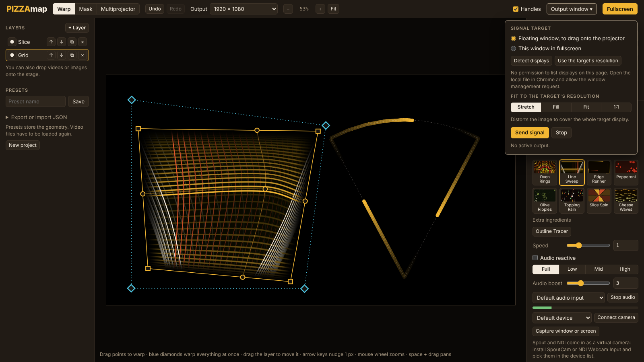Click the Send signal button
This screenshot has height=362, width=644.
coord(530,133)
